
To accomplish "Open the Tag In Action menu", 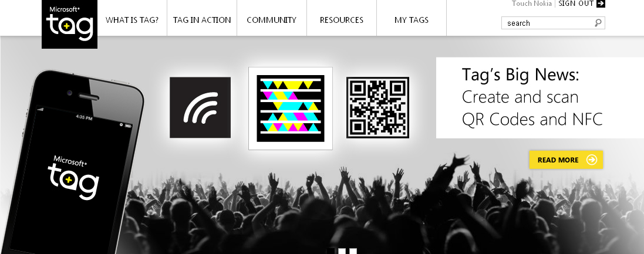I will 202,20.
